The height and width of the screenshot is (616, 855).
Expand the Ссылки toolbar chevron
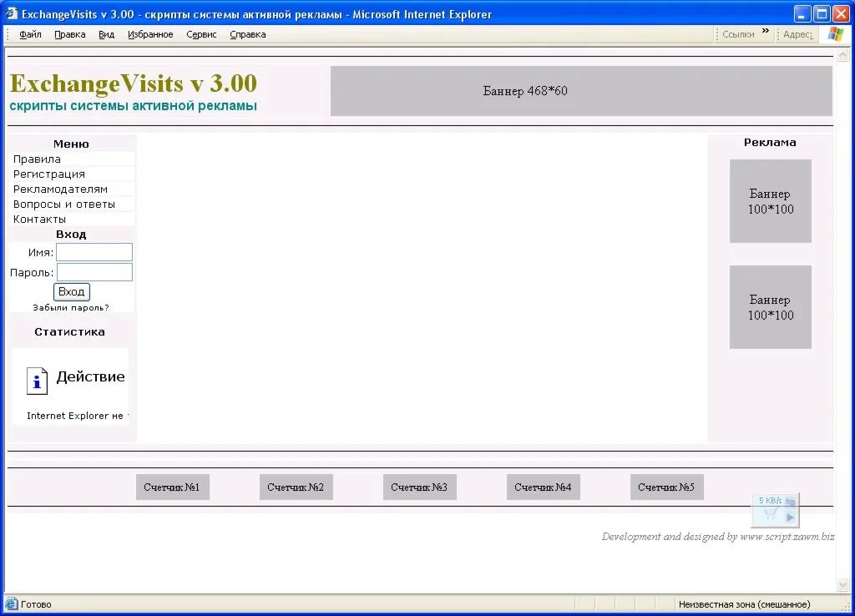(766, 31)
